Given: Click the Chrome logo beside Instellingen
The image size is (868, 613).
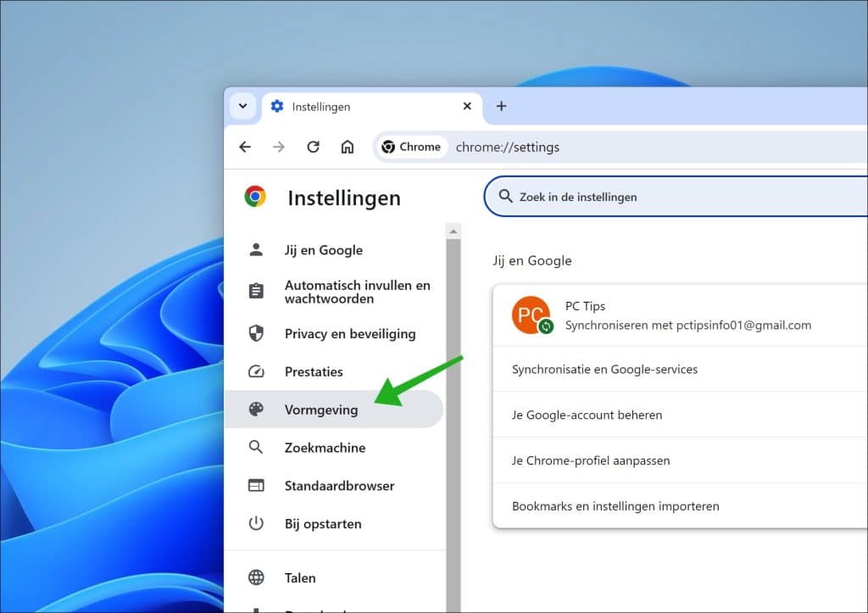Looking at the screenshot, I should (255, 197).
